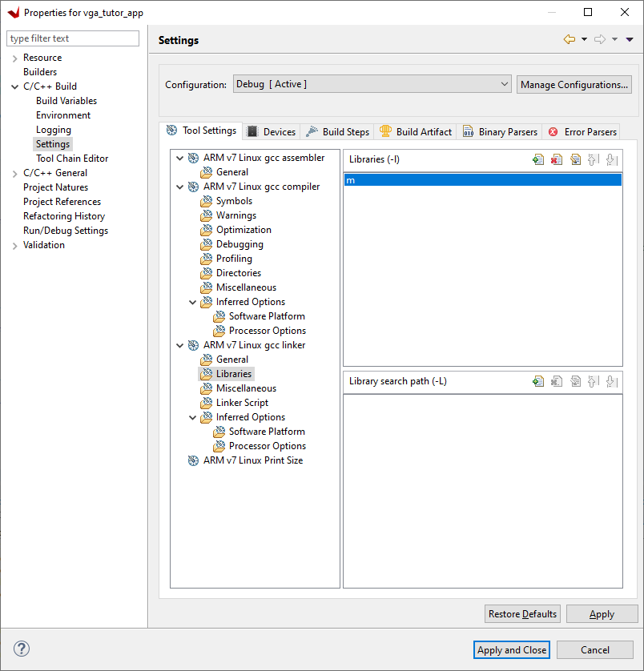The width and height of the screenshot is (644, 671).
Task: Select Builders in the left tree
Action: (40, 72)
